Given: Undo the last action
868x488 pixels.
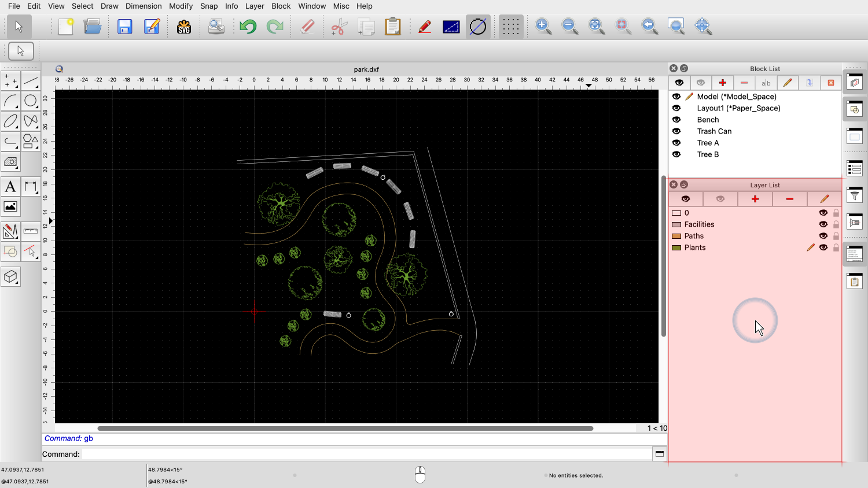Looking at the screenshot, I should pyautogui.click(x=248, y=27).
